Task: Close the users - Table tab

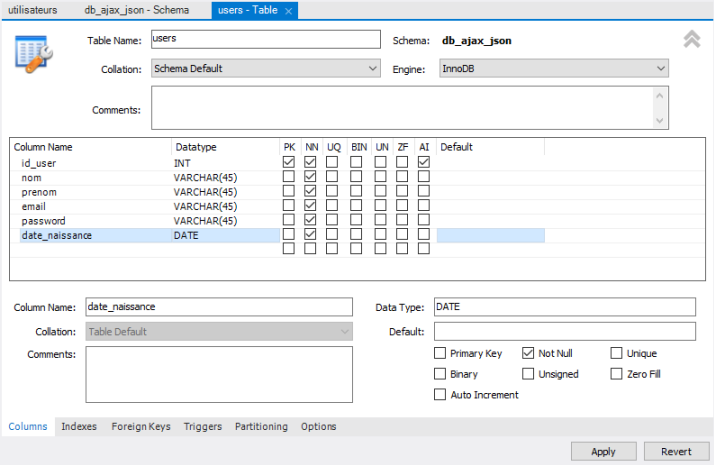Action: 288,11
